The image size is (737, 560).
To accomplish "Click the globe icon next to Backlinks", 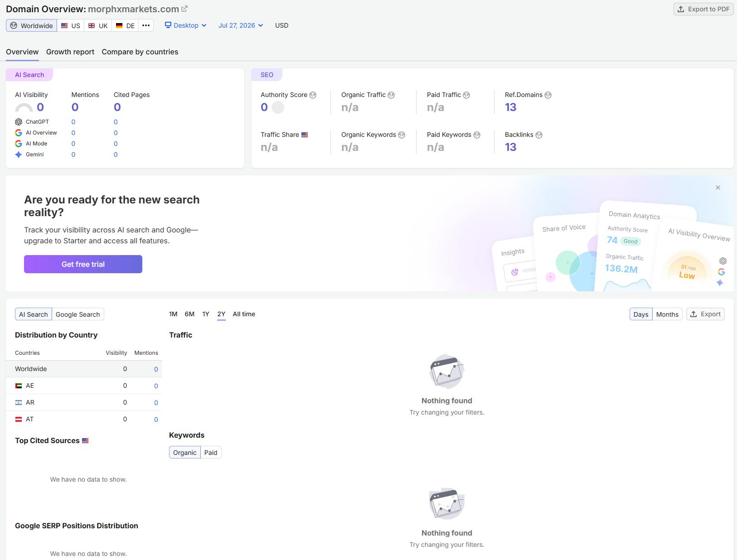I will pyautogui.click(x=539, y=135).
